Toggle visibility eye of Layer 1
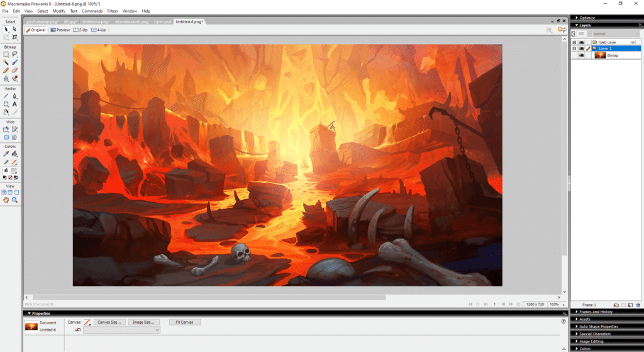Viewport: 644px width, 352px height. pyautogui.click(x=581, y=48)
